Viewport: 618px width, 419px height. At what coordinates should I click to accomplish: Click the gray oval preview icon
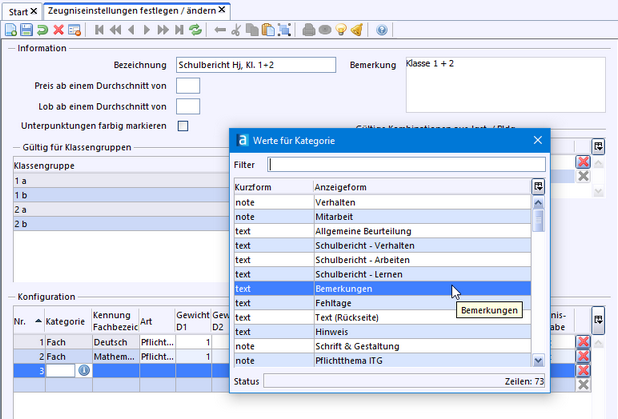point(325,30)
